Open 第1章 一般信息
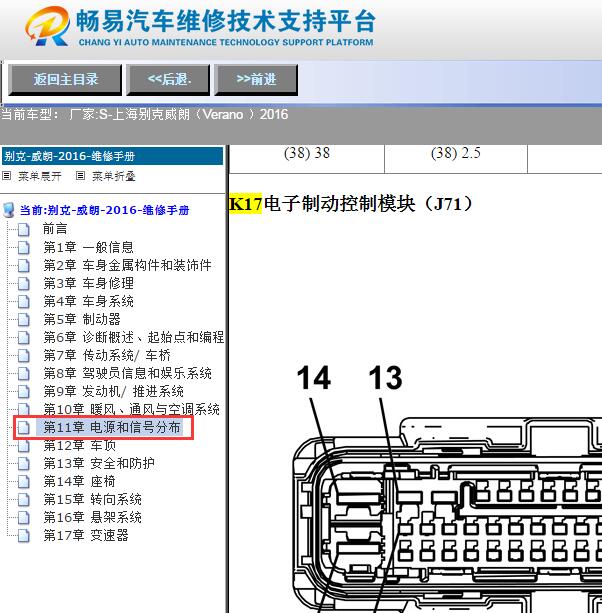This screenshot has width=602, height=613. coord(88,247)
